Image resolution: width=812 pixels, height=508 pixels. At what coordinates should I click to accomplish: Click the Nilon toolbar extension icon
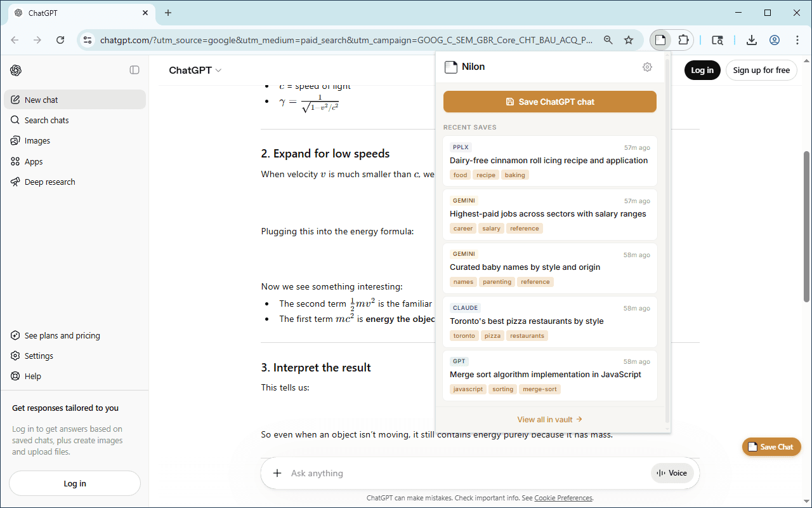point(660,40)
